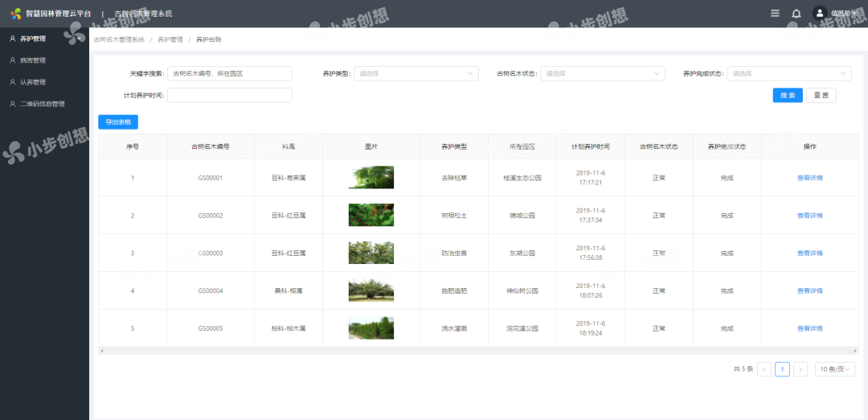Click the table scrollbar left arrow
Viewport: 868px width, 420px height.
click(101, 351)
